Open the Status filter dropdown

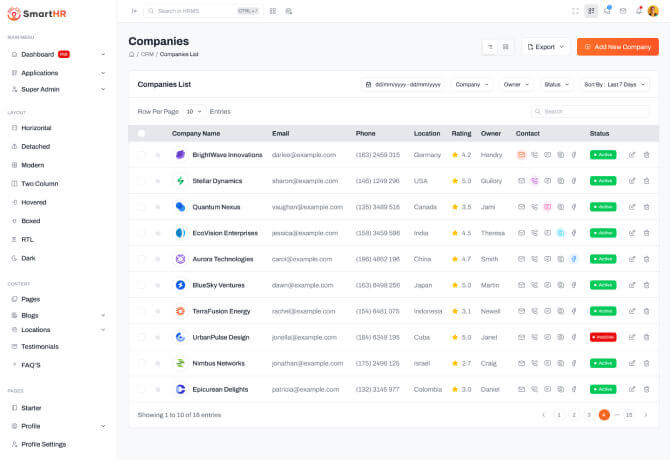[x=555, y=85]
